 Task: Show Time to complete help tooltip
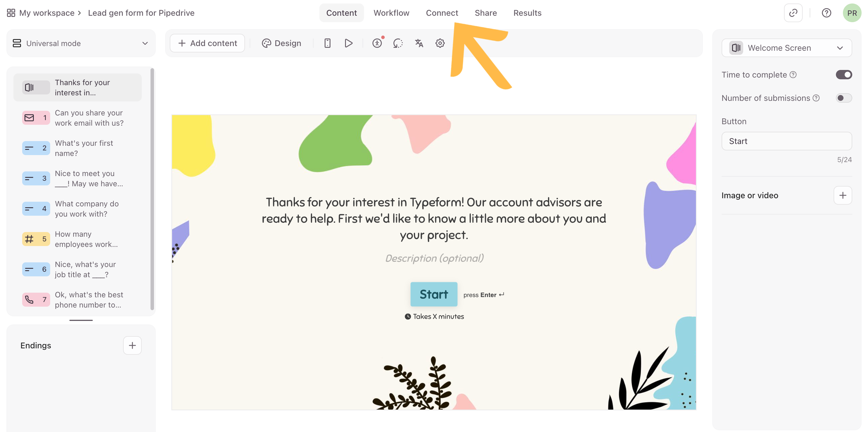point(793,75)
